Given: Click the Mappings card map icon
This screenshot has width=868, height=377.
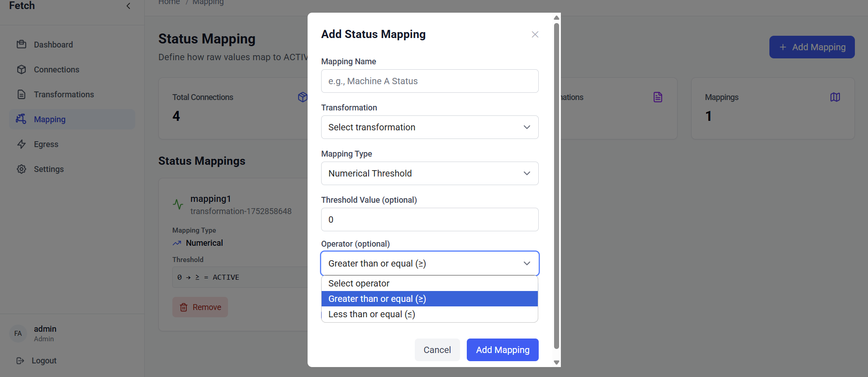Looking at the screenshot, I should [835, 97].
